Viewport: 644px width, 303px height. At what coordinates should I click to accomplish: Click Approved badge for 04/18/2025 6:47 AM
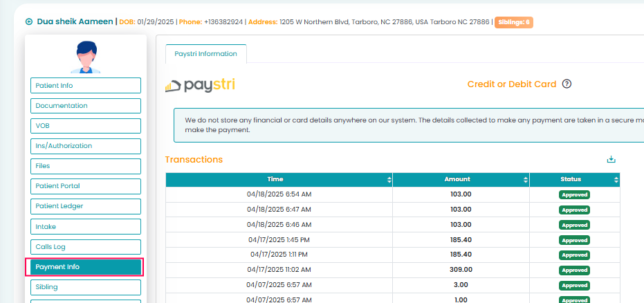pos(574,210)
